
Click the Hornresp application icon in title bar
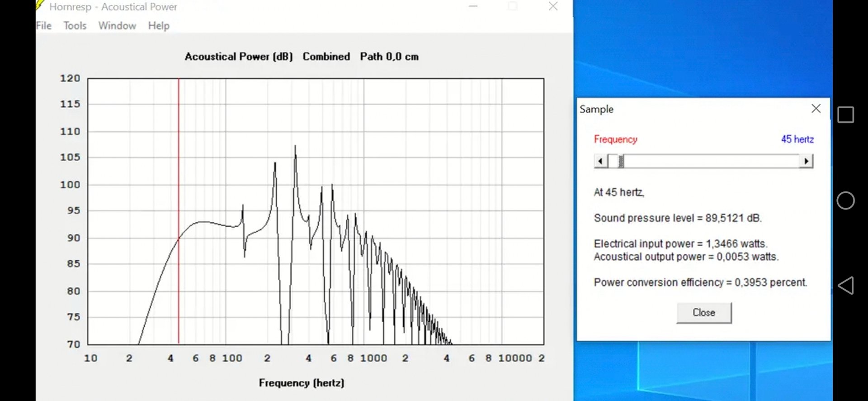tap(40, 6)
